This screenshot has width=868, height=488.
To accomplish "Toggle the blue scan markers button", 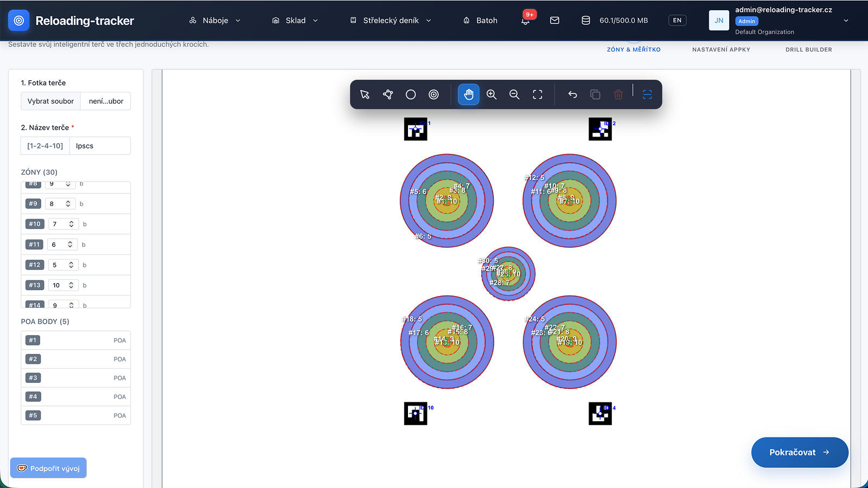I will (647, 94).
